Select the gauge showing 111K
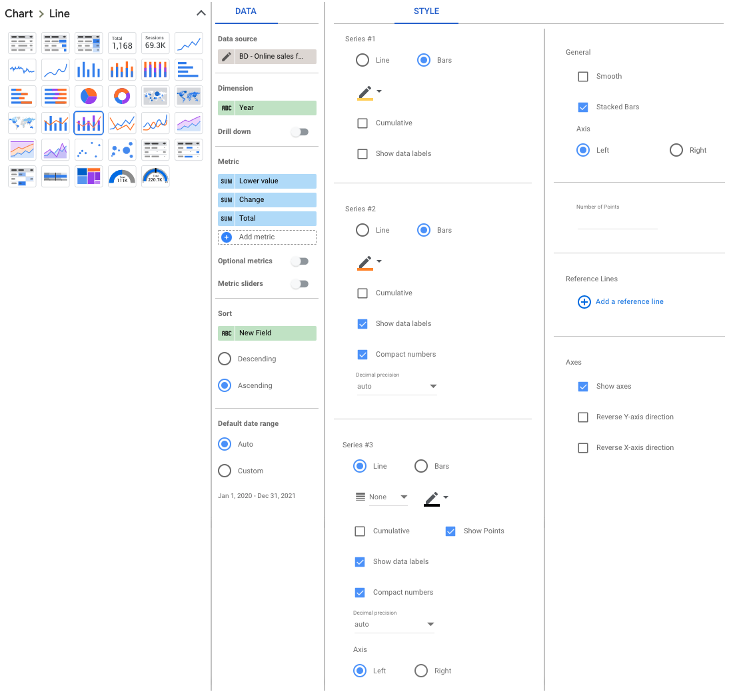The height and width of the screenshot is (700, 733). 122,176
